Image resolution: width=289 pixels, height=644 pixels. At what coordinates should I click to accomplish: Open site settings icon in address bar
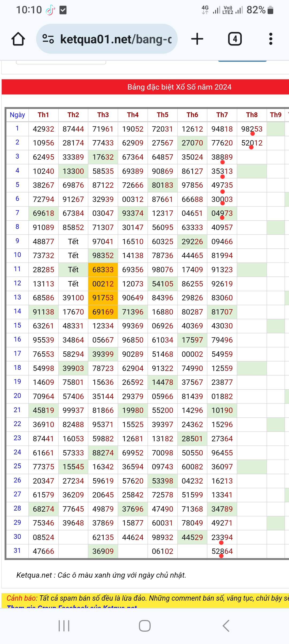(x=48, y=39)
